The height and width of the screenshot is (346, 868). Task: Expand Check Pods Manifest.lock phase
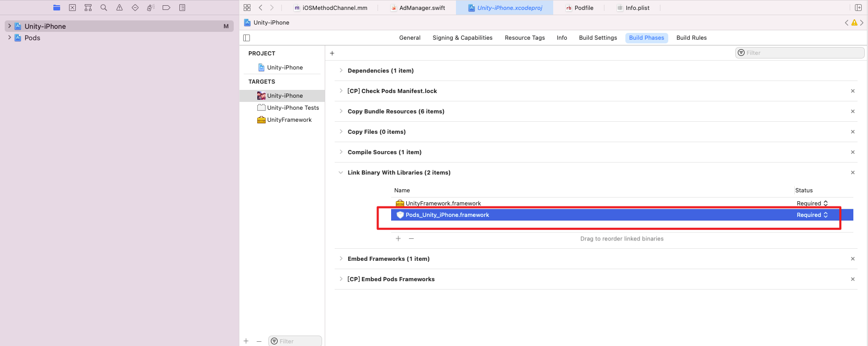pos(341,91)
